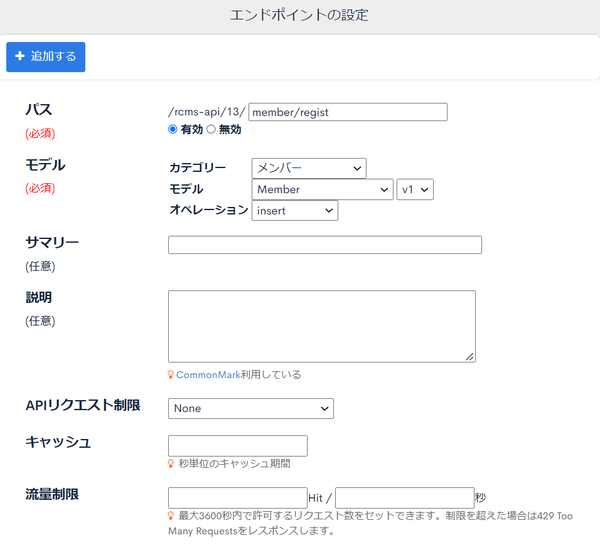This screenshot has width=600, height=550.
Task: Click the 説明 field label
Action: (x=39, y=297)
